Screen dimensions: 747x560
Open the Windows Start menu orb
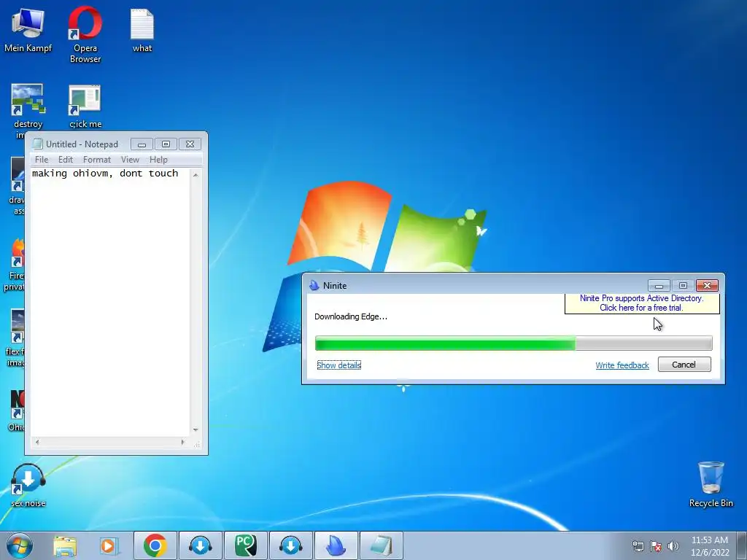20,545
